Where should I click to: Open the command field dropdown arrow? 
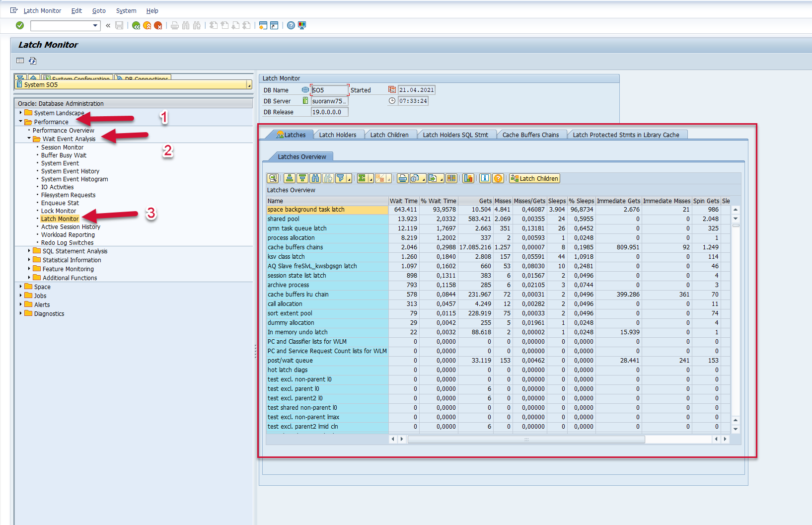[95, 25]
